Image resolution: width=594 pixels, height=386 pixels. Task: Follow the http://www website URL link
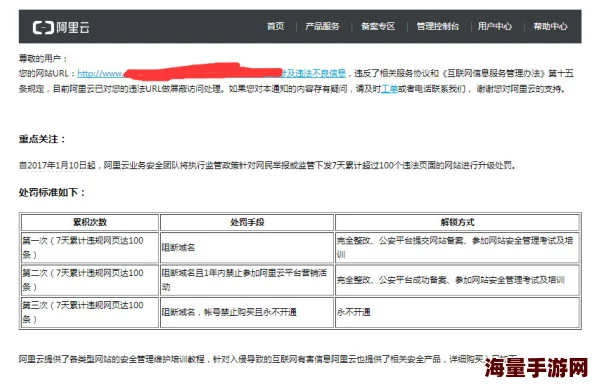point(100,73)
